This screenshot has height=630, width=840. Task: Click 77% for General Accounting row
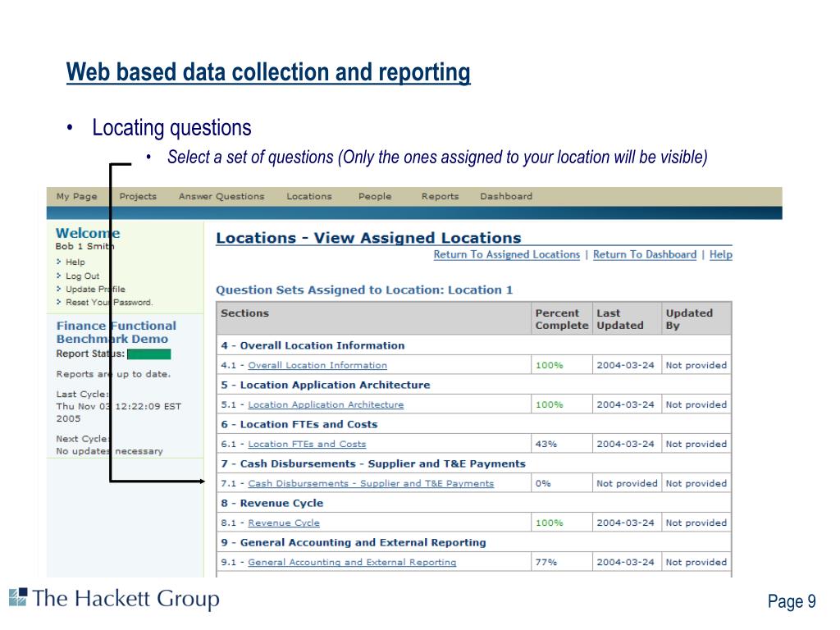coord(546,562)
